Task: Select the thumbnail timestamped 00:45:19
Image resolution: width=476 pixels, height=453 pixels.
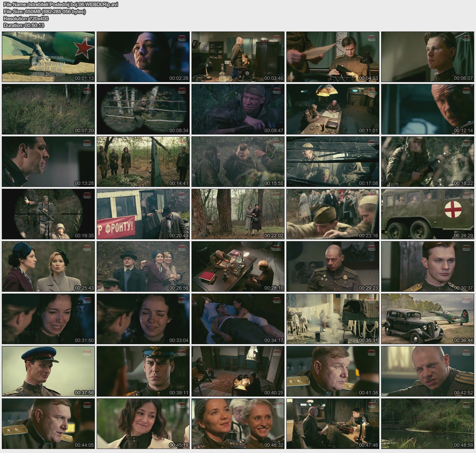Action: (143, 424)
